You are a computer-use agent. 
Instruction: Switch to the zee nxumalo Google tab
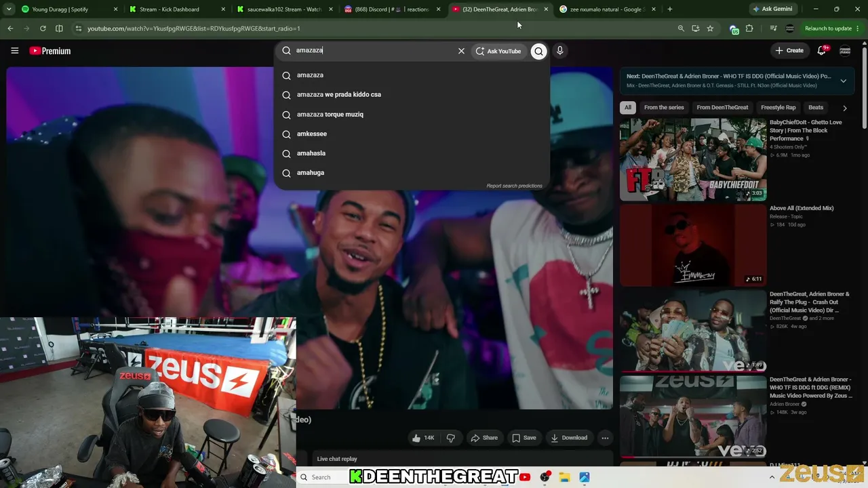coord(608,9)
